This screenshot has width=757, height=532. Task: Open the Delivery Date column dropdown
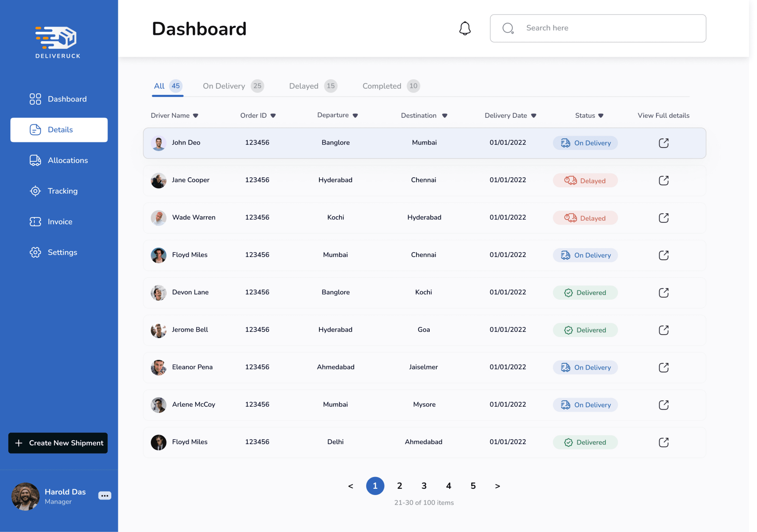pos(533,116)
